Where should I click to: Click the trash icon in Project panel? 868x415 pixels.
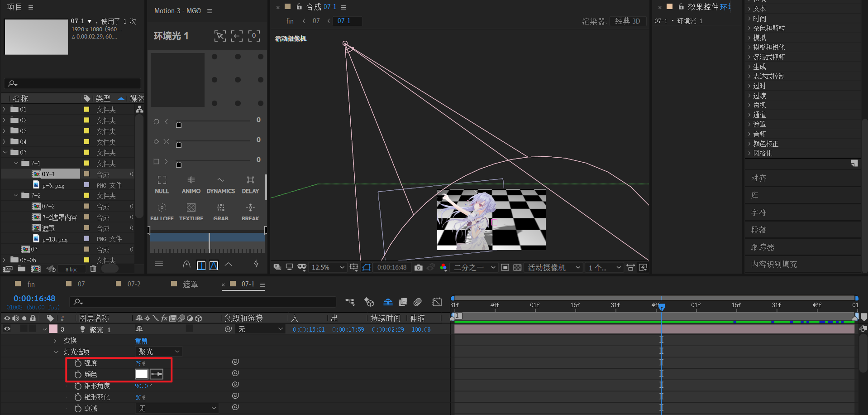click(x=93, y=269)
